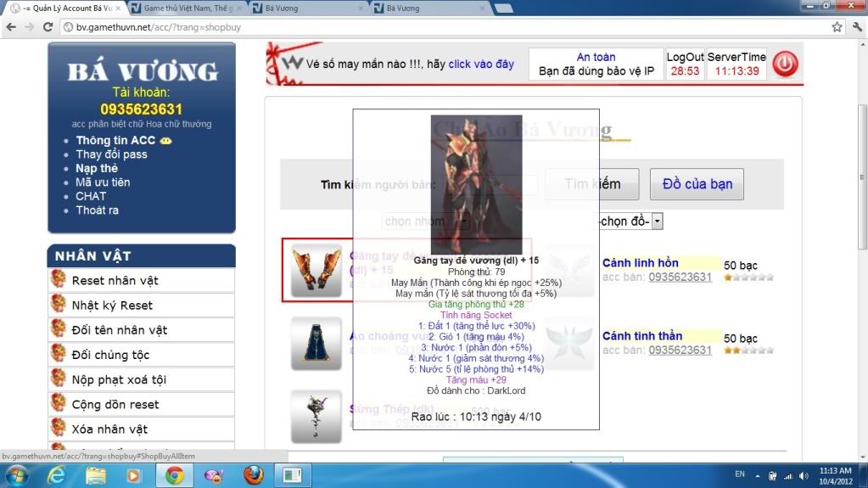The height and width of the screenshot is (488, 868).
Task: Click the taskbar clock showing 11:13 AM
Action: (x=836, y=476)
